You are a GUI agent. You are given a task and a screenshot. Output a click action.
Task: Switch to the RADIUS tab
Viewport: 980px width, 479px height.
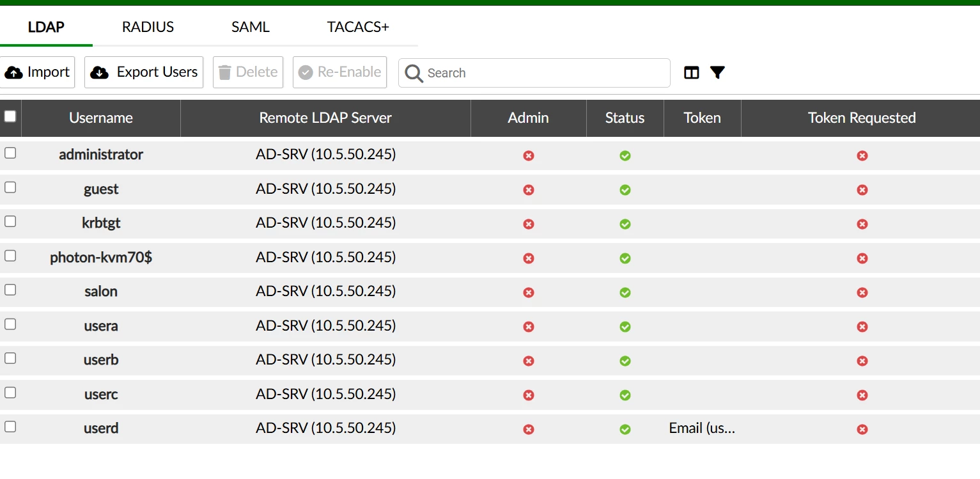click(x=148, y=27)
